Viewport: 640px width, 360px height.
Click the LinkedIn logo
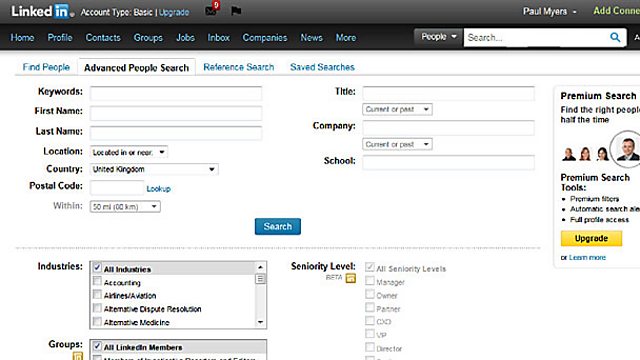tap(42, 11)
